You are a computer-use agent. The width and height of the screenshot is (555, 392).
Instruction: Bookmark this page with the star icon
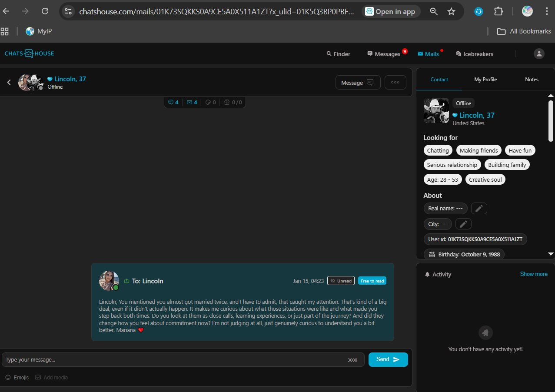pos(452,11)
